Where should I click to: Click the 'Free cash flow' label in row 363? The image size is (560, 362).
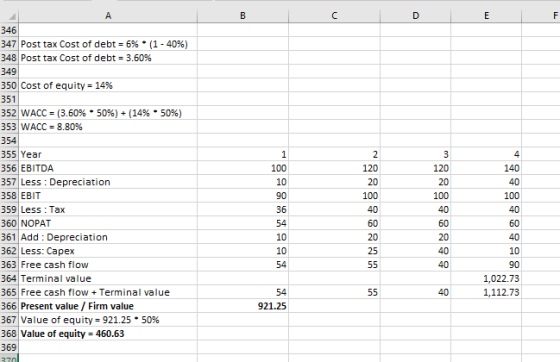108,265
